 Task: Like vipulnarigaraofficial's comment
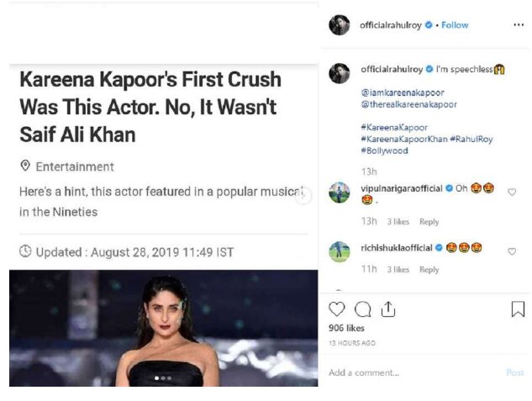512,192
